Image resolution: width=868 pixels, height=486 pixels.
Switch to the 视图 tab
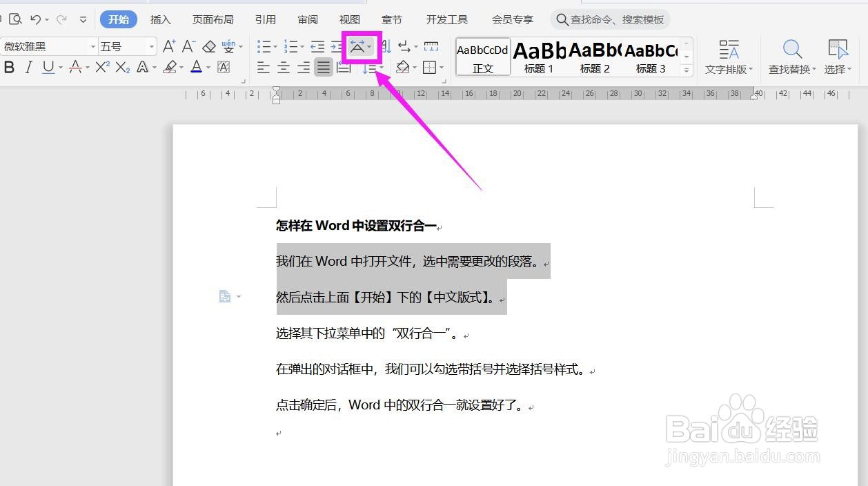(350, 19)
